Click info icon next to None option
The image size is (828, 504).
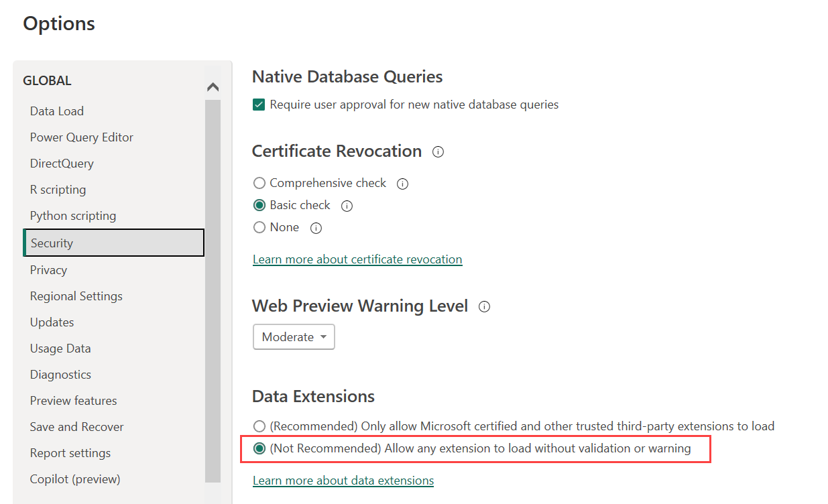click(x=316, y=229)
